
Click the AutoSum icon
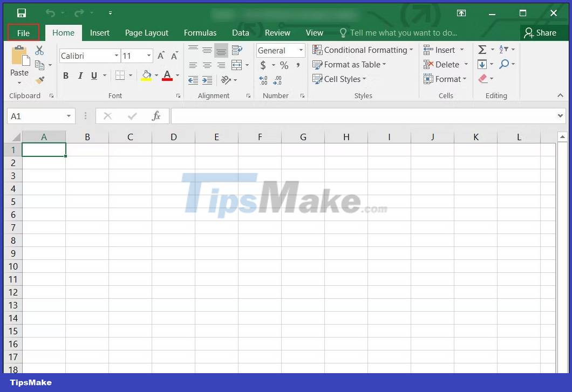click(482, 50)
